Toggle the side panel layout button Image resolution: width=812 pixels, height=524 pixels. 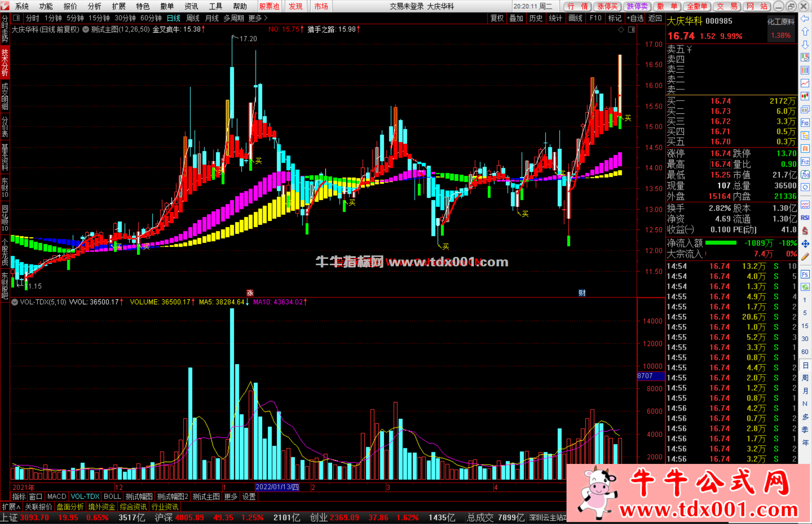(16, 18)
